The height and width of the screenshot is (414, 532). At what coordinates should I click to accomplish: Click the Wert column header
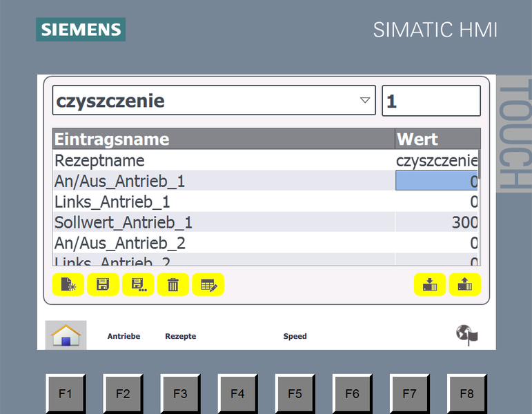pos(436,139)
